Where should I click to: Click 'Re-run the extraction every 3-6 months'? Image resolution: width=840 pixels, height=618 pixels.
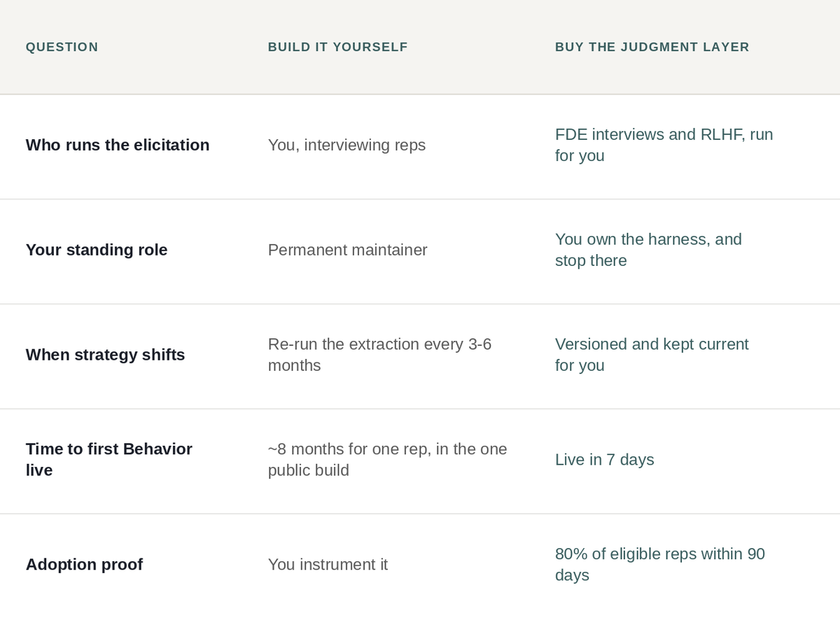point(379,355)
